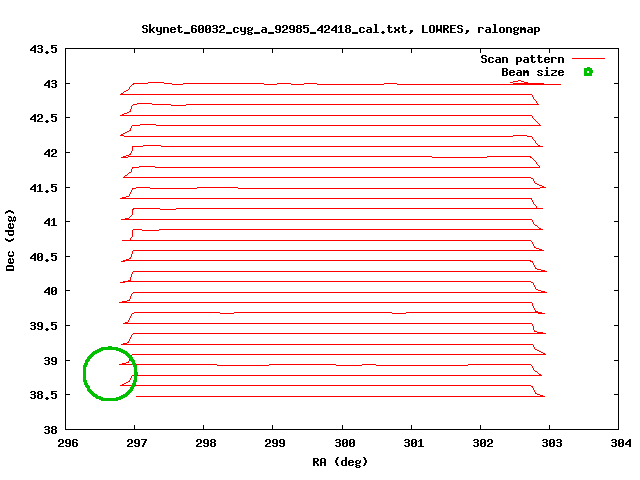Click the 297 RA tick label
640x480 pixels.
point(137,443)
